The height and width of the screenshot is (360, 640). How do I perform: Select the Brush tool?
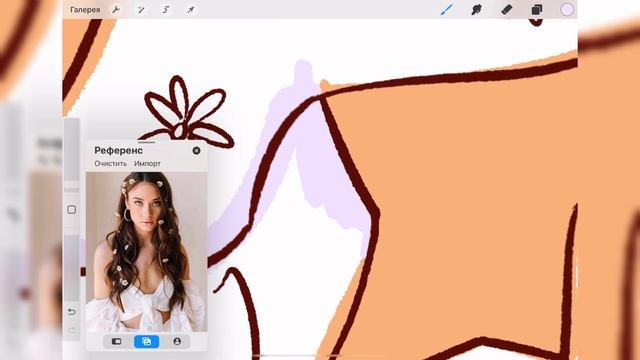pos(447,9)
